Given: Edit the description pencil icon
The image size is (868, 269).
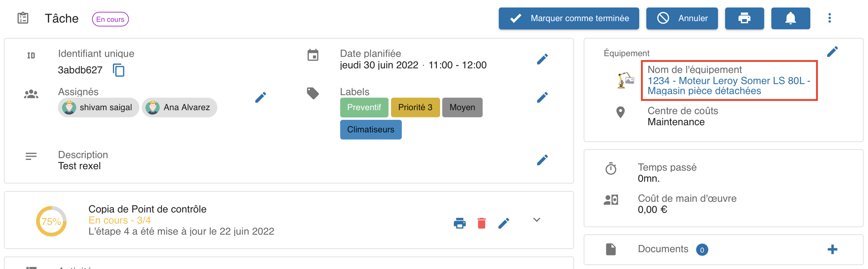Looking at the screenshot, I should [x=542, y=160].
